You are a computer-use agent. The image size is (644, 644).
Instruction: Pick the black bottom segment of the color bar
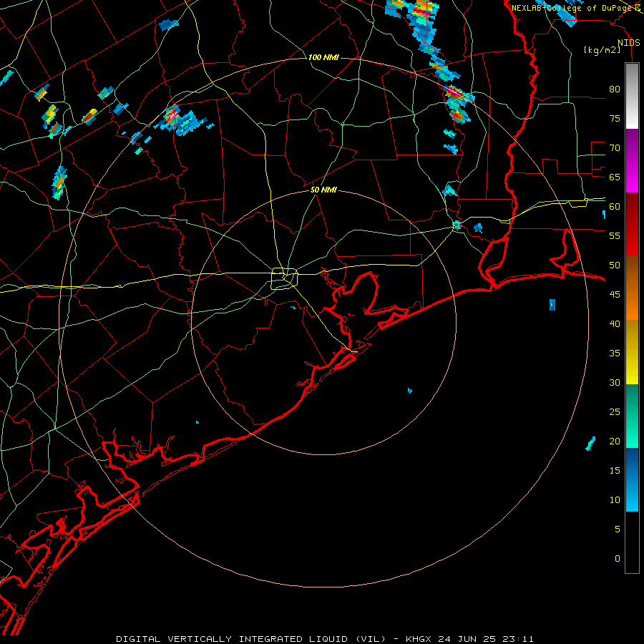tap(632, 542)
